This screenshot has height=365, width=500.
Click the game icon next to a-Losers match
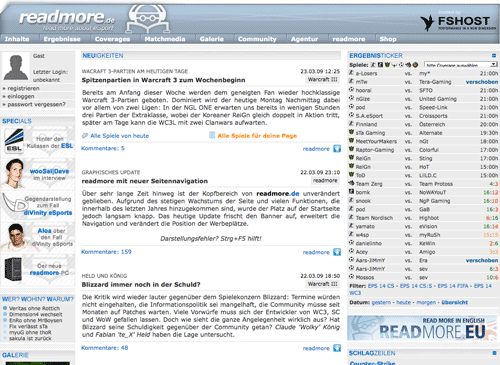pos(351,73)
